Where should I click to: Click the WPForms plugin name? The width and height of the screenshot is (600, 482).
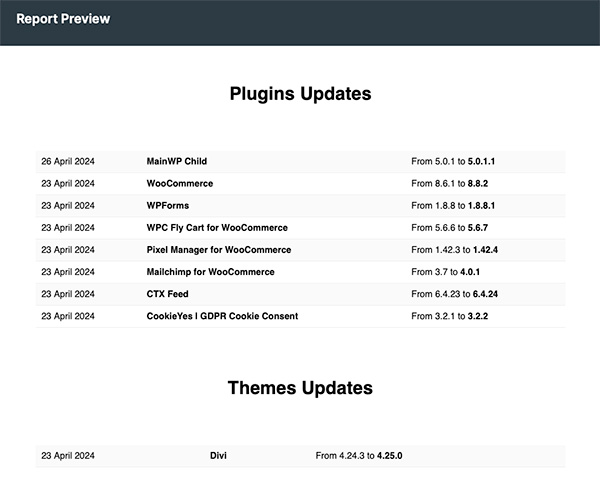(168, 206)
